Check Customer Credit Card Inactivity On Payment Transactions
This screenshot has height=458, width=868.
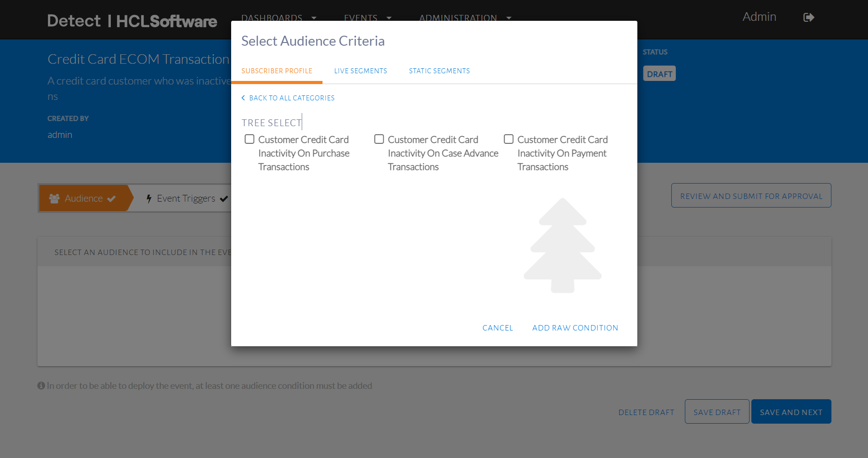(x=509, y=139)
